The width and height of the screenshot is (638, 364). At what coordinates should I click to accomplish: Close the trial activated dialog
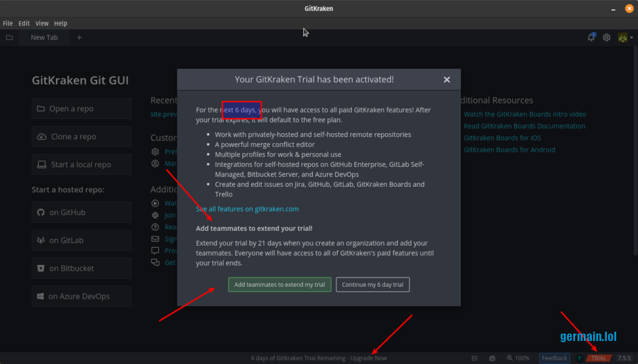[x=447, y=80]
